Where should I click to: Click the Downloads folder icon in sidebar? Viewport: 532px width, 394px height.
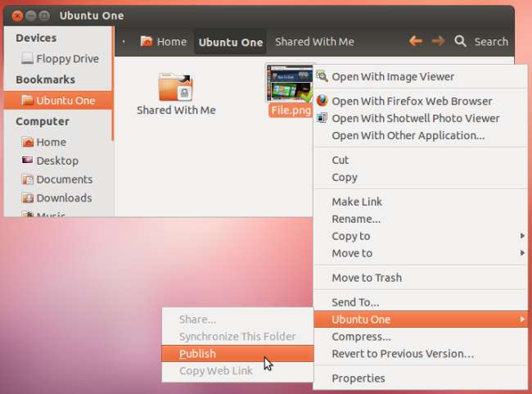click(x=28, y=197)
